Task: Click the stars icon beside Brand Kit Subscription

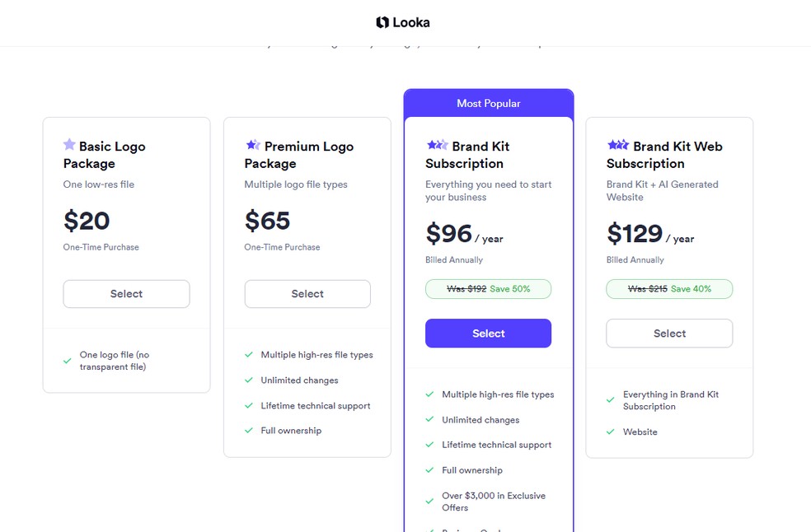Action: 437,146
